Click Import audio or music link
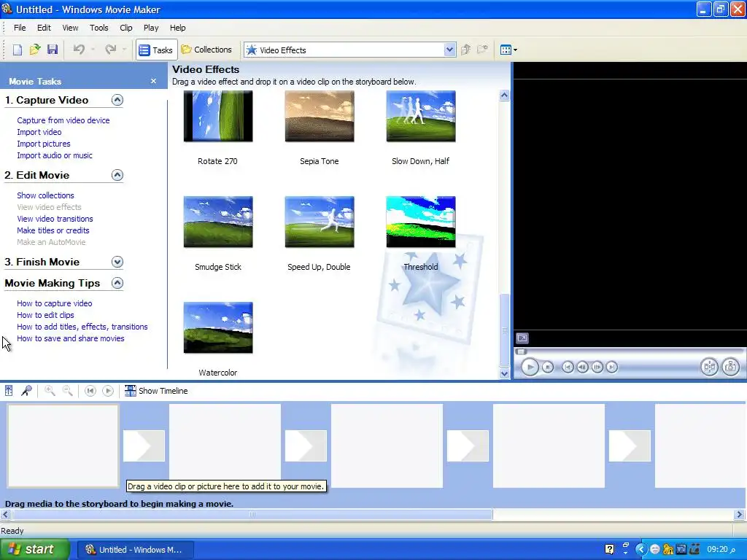 (55, 155)
